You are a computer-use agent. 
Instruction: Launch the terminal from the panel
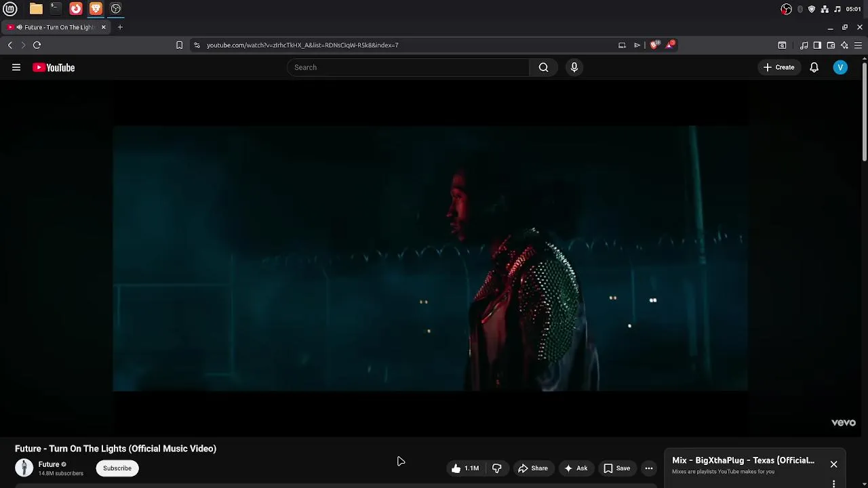tap(56, 9)
